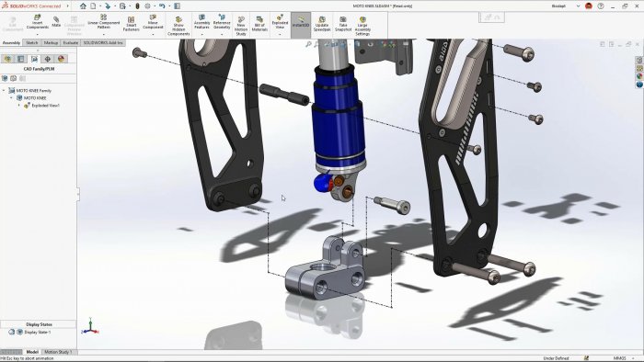
Task: Toggle the Instant3D button
Action: (x=301, y=25)
